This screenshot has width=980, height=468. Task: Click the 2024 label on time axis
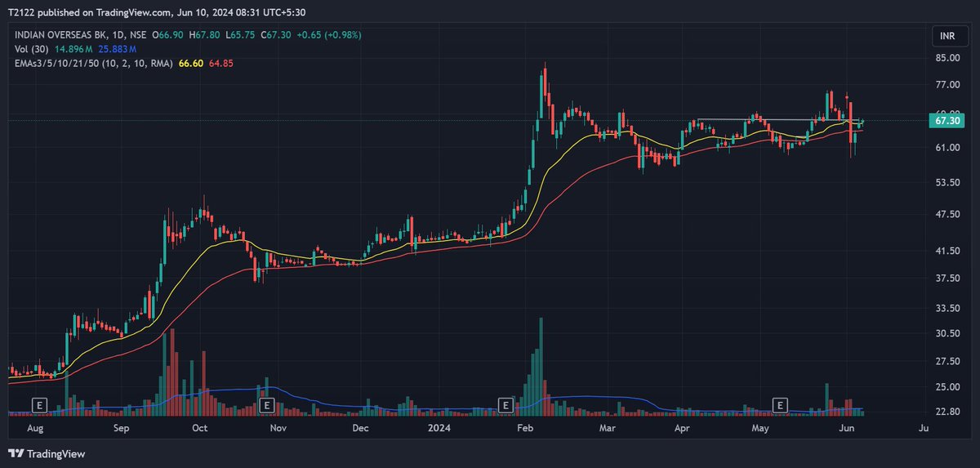pyautogui.click(x=441, y=428)
